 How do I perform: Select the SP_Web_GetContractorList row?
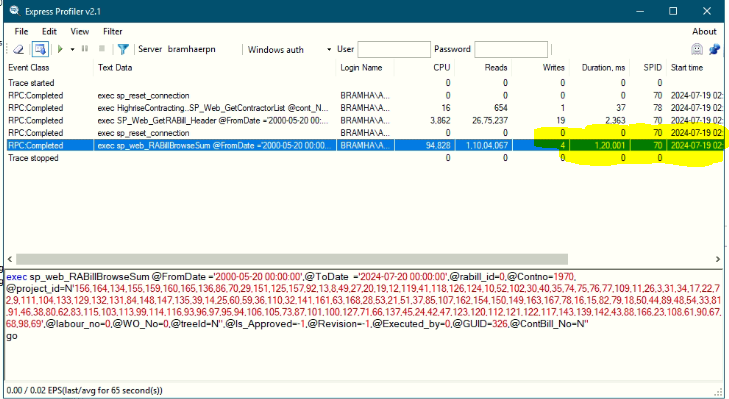[364, 108]
